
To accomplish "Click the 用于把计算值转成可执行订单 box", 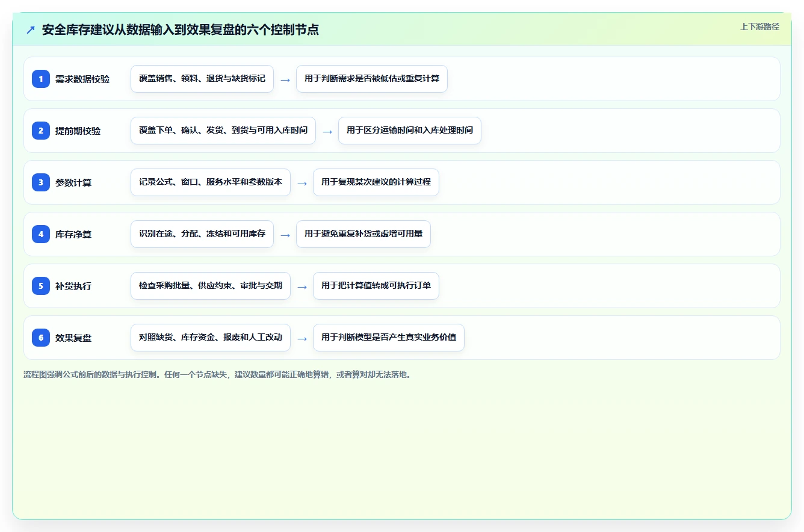I will [376, 286].
